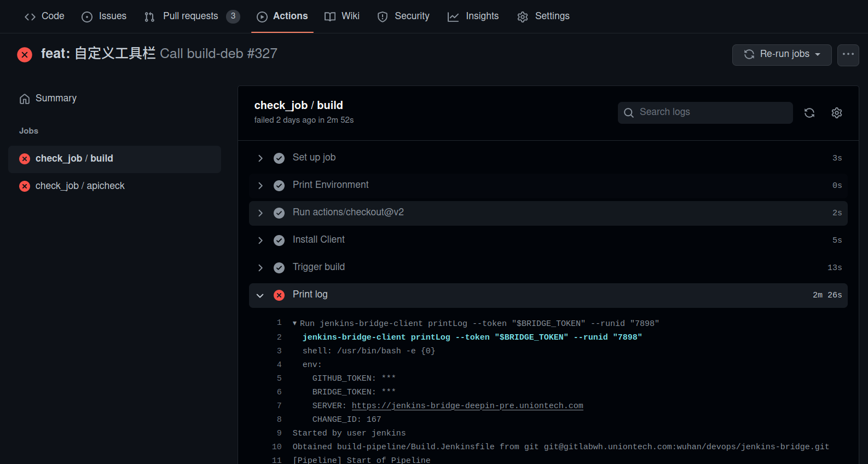Click the success check icon of Install Client
Screen dimensions: 868x464
(x=279, y=240)
